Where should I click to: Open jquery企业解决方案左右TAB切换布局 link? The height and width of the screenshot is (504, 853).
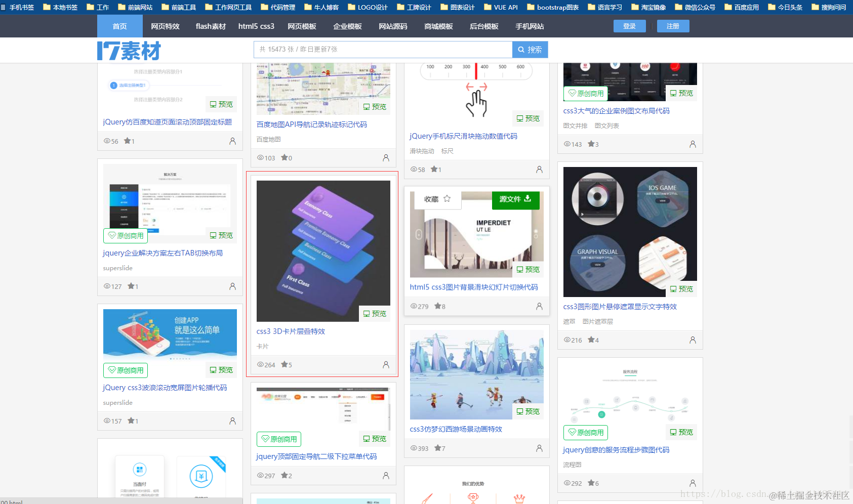click(x=163, y=253)
